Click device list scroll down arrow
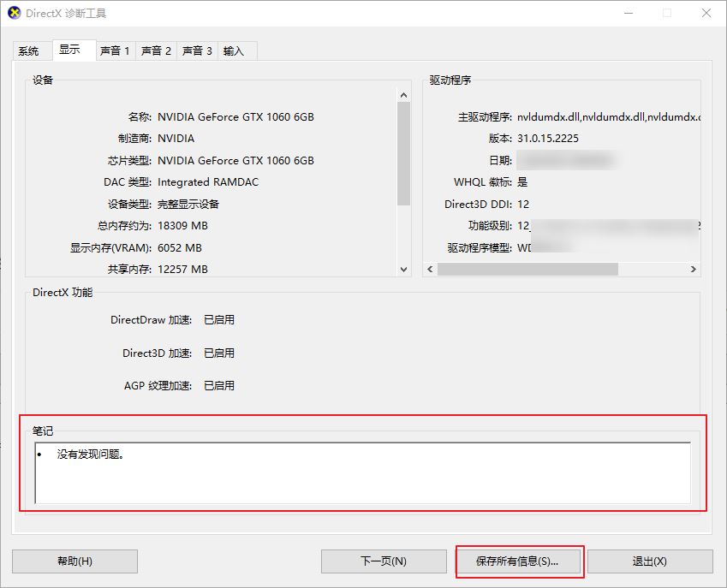This screenshot has width=727, height=588. (x=404, y=270)
